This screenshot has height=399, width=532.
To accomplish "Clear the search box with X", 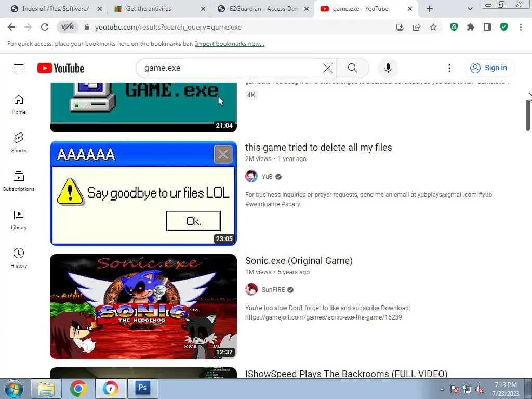I will click(x=328, y=68).
